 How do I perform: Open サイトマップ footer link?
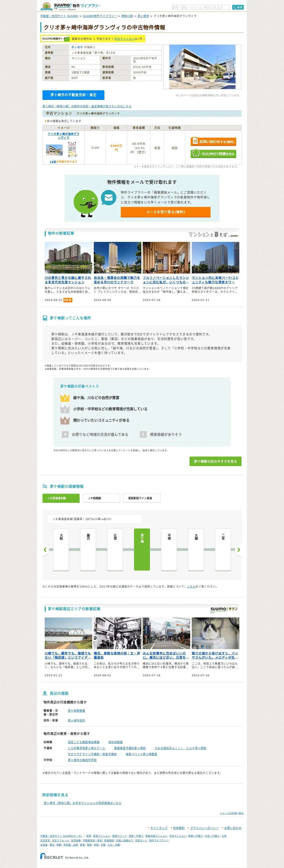pyautogui.click(x=159, y=828)
